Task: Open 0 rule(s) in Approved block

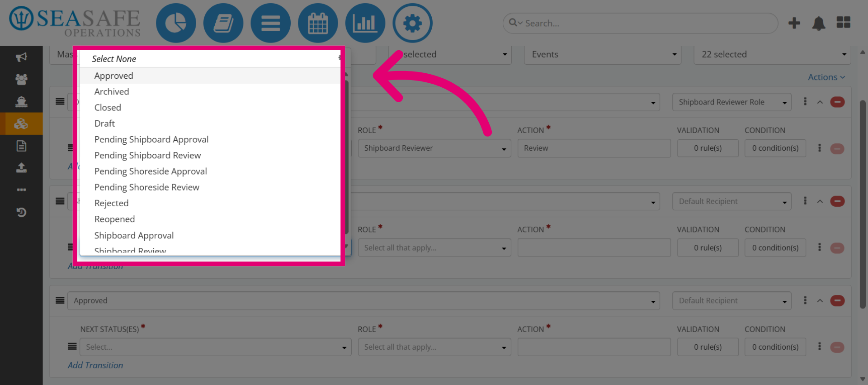Action: [x=708, y=347]
